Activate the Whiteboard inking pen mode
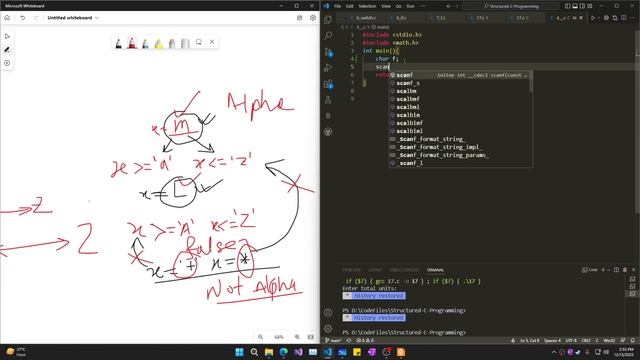The image size is (640, 360). [x=7, y=50]
